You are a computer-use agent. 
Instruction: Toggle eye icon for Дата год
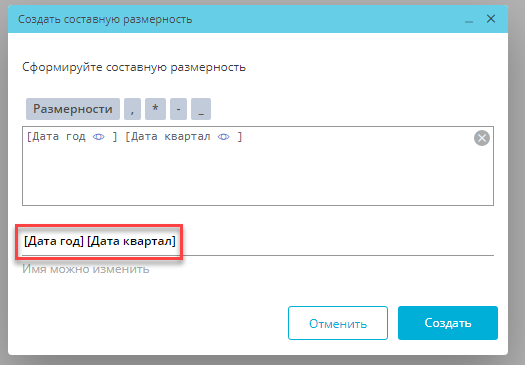click(x=98, y=137)
